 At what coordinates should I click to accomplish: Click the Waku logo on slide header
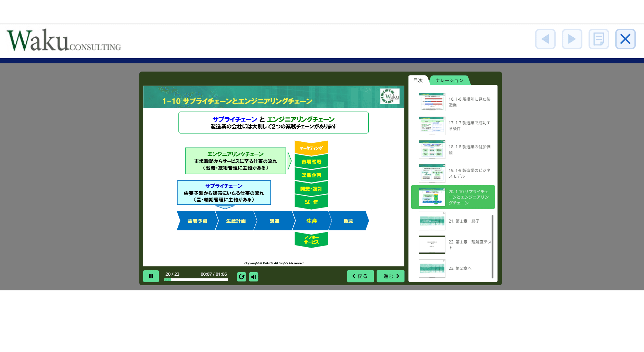(390, 96)
